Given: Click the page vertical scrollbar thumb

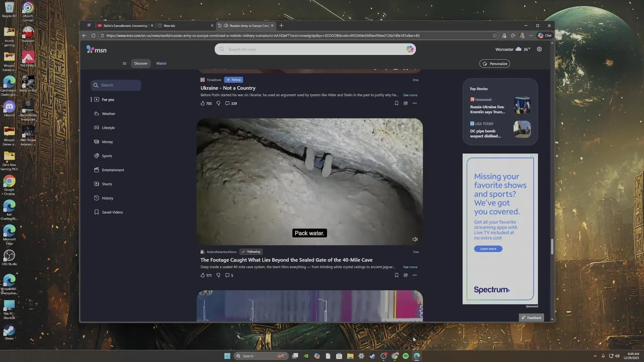Looking at the screenshot, I should [x=552, y=246].
